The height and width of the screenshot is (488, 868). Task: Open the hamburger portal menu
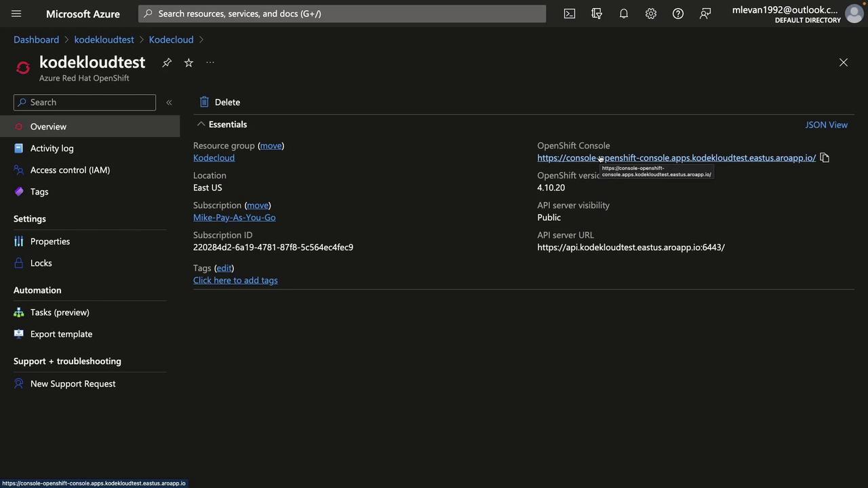(16, 14)
